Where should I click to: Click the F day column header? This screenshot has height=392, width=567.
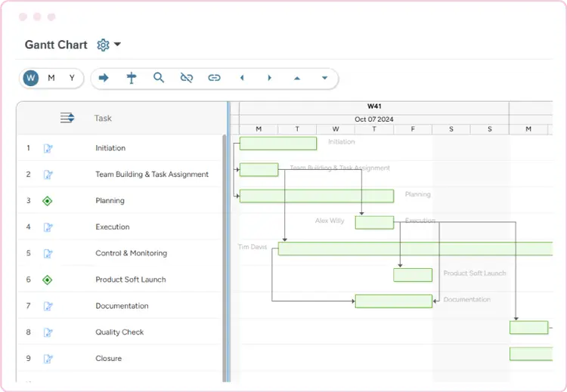coord(413,129)
